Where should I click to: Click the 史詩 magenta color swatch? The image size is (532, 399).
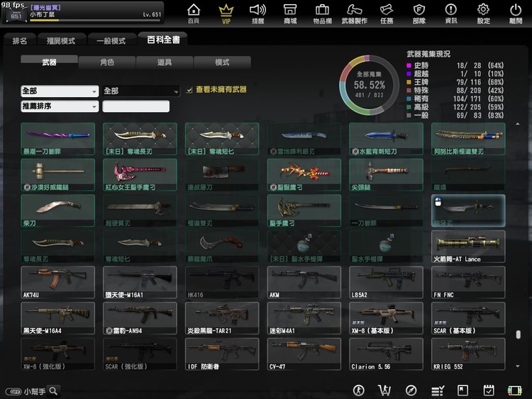[409, 65]
